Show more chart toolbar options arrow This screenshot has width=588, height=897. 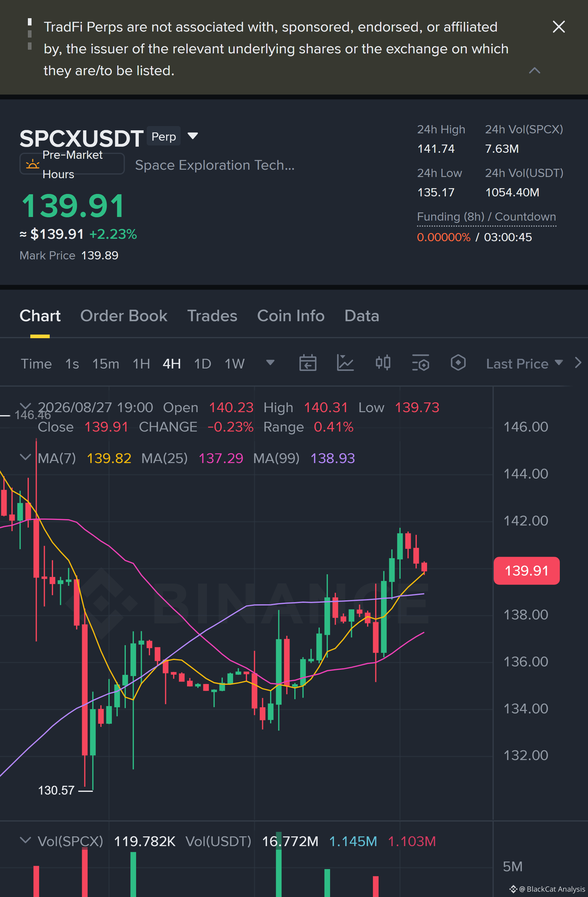click(578, 363)
